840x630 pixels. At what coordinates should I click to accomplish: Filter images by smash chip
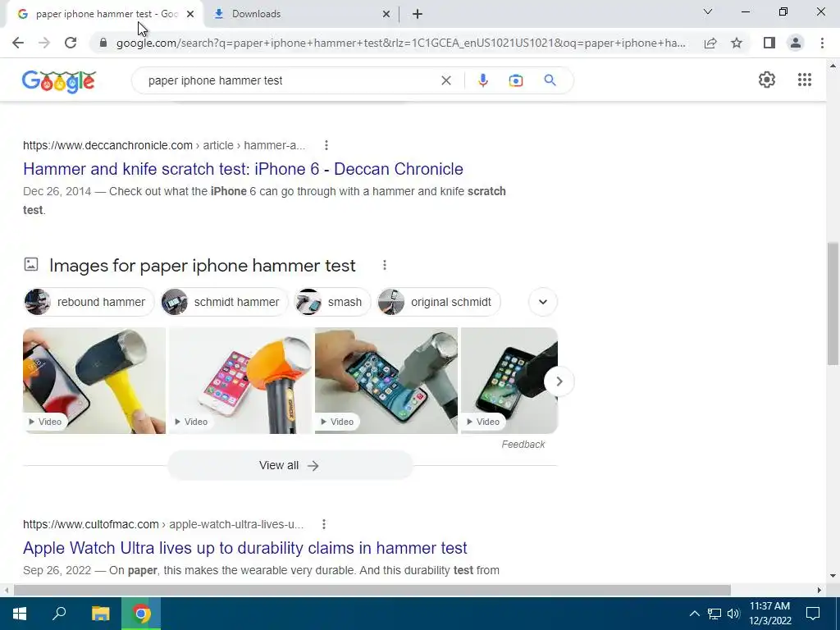click(x=332, y=302)
